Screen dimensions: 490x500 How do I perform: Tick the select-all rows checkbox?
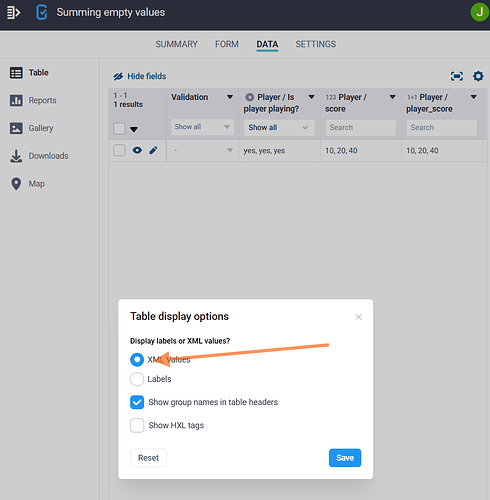[119, 128]
